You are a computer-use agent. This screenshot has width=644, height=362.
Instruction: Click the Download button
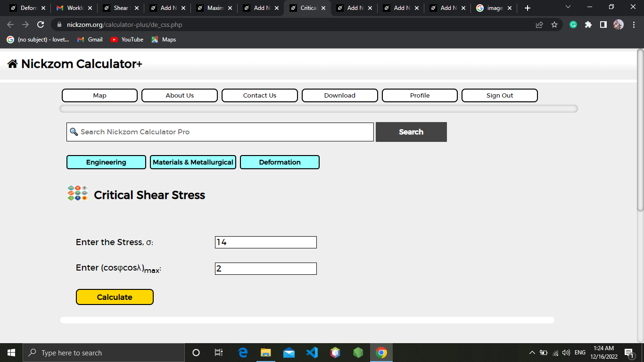click(x=340, y=95)
